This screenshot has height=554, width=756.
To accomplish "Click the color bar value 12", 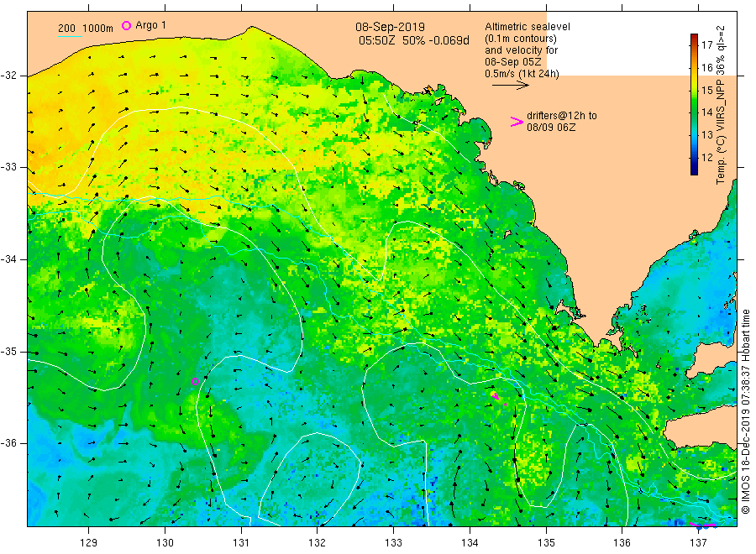I will coord(706,158).
